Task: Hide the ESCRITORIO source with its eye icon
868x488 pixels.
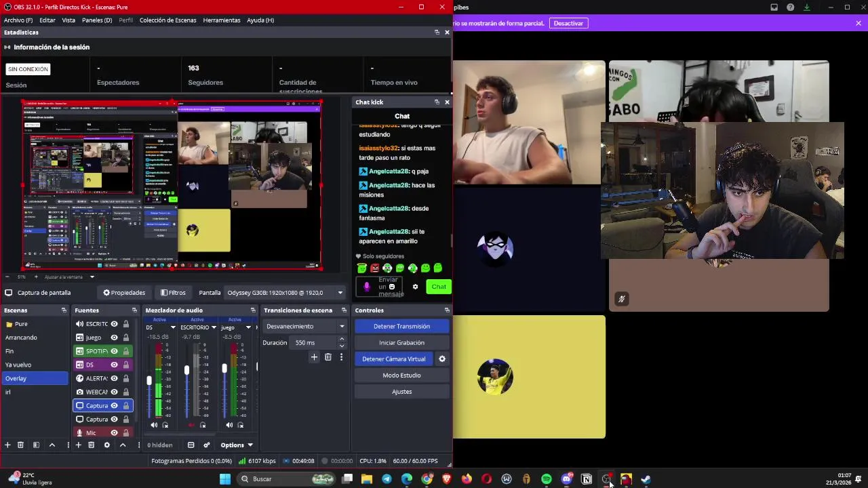Action: (x=114, y=324)
